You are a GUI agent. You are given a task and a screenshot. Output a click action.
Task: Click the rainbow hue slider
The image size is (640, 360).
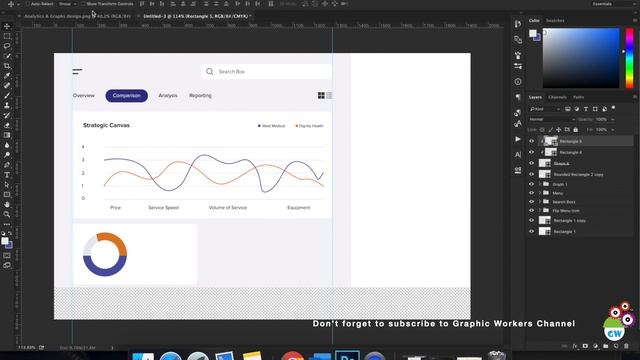pyautogui.click(x=629, y=58)
